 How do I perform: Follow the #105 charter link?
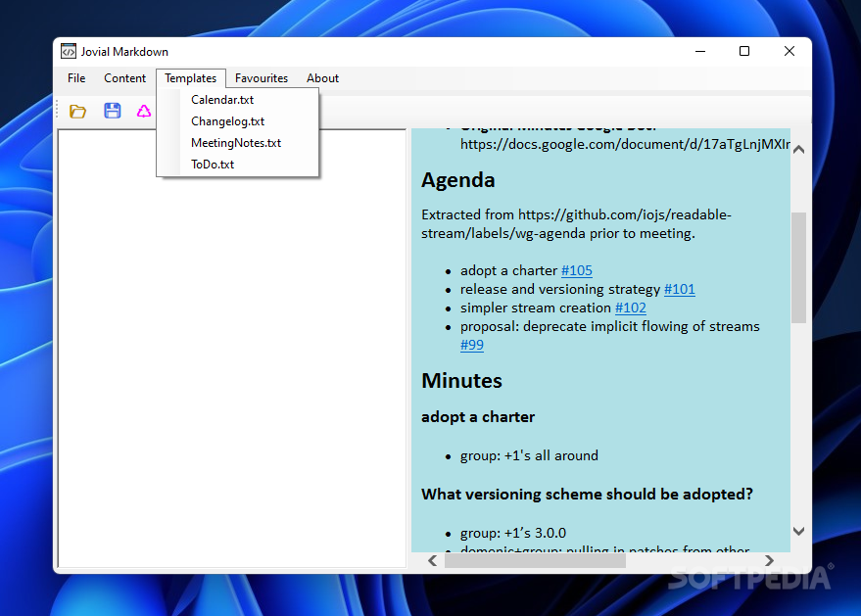point(577,270)
